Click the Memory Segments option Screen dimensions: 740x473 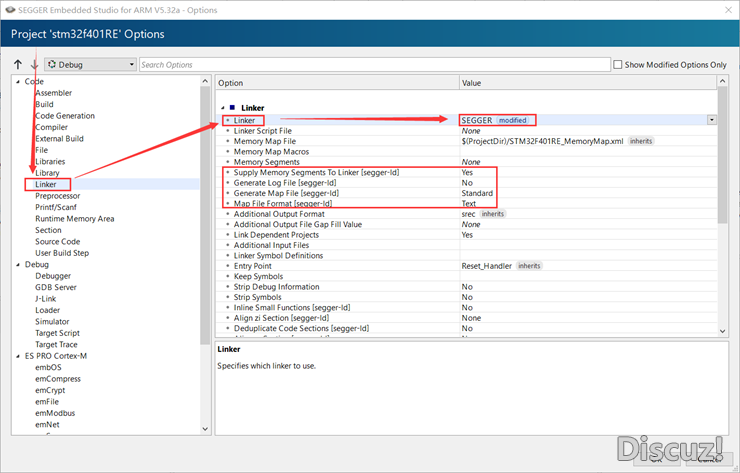(x=266, y=162)
